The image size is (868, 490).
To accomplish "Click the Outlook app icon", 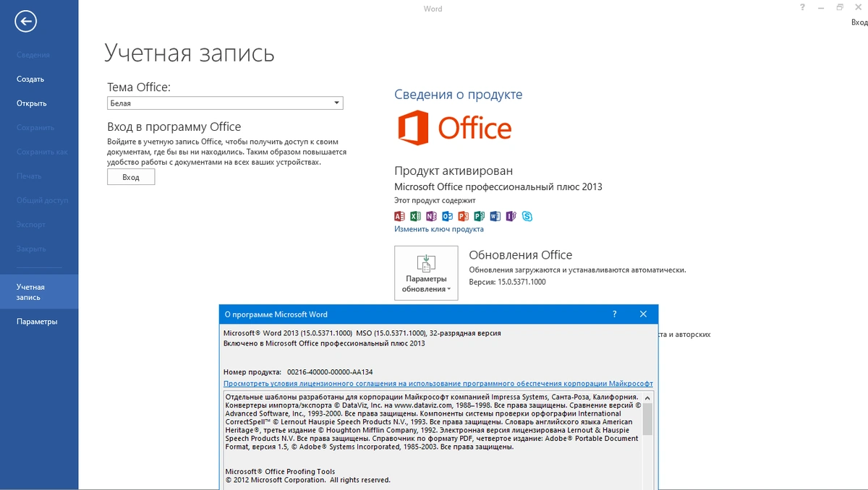I will tap(447, 216).
